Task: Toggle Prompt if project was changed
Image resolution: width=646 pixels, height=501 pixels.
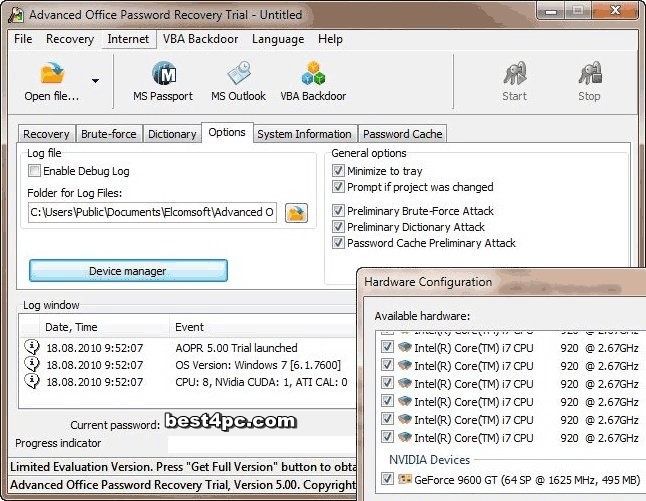Action: click(338, 187)
